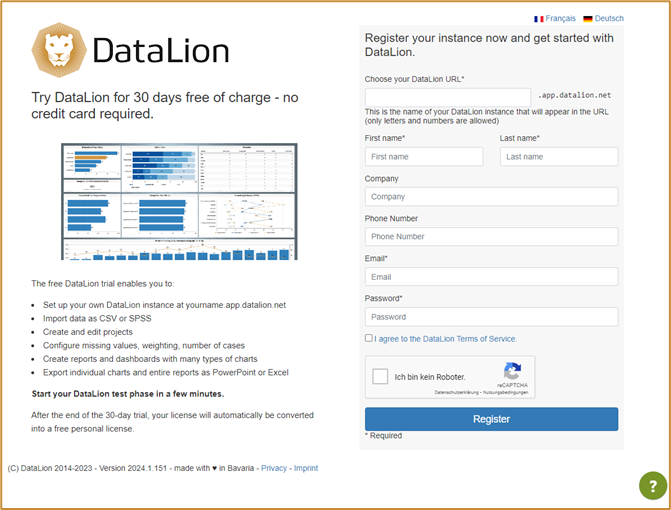Click 'Set up your own DataLion instance' bullet

click(x=164, y=305)
